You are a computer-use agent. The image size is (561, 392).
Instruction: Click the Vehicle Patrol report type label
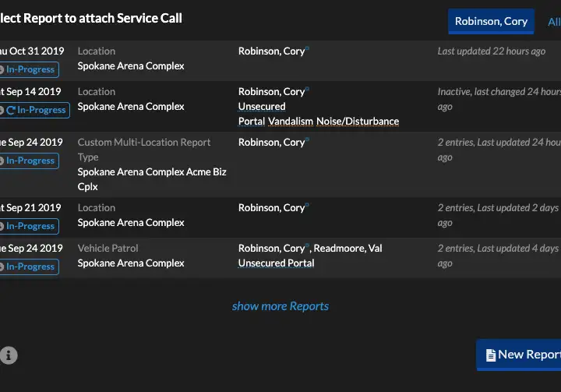pyautogui.click(x=108, y=248)
